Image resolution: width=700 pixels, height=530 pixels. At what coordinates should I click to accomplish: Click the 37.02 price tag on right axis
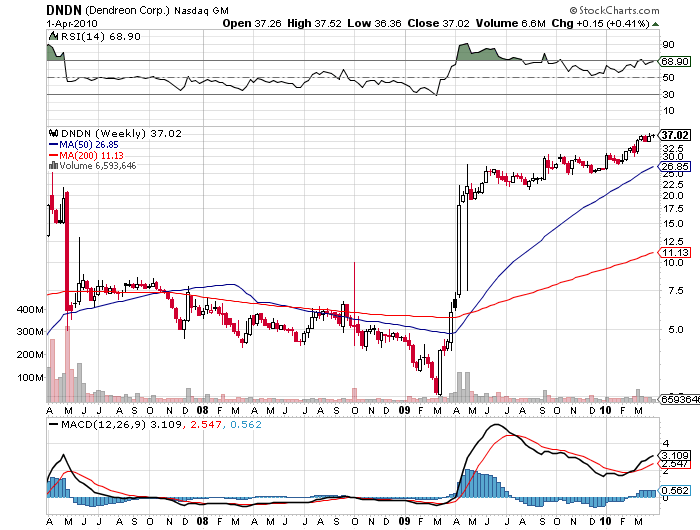coord(675,134)
